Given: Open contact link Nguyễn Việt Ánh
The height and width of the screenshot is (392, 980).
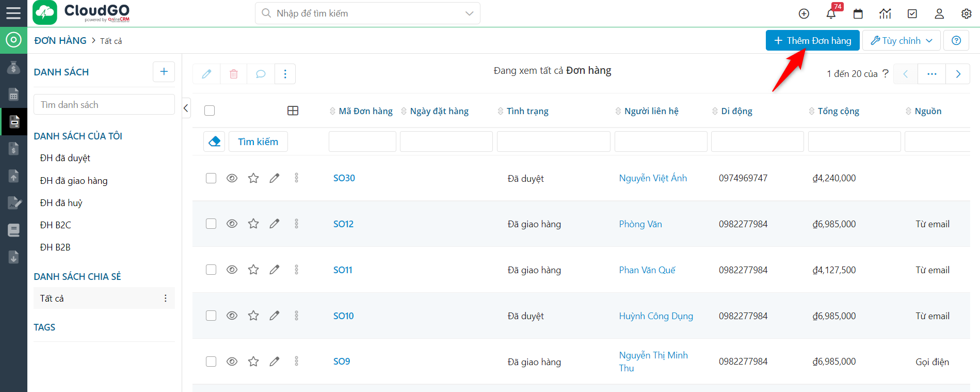Looking at the screenshot, I should pos(653,178).
